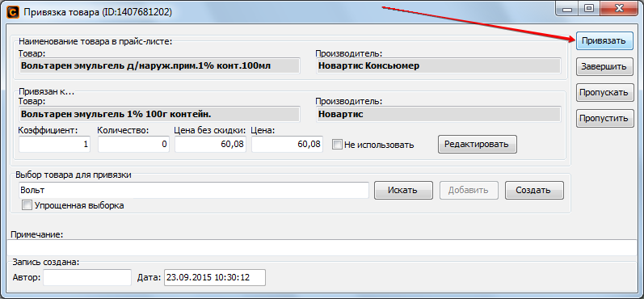Viewport: 644px width, 299px height.
Task: Click the Дата field 23.09.2015 10:30:12
Action: point(215,278)
